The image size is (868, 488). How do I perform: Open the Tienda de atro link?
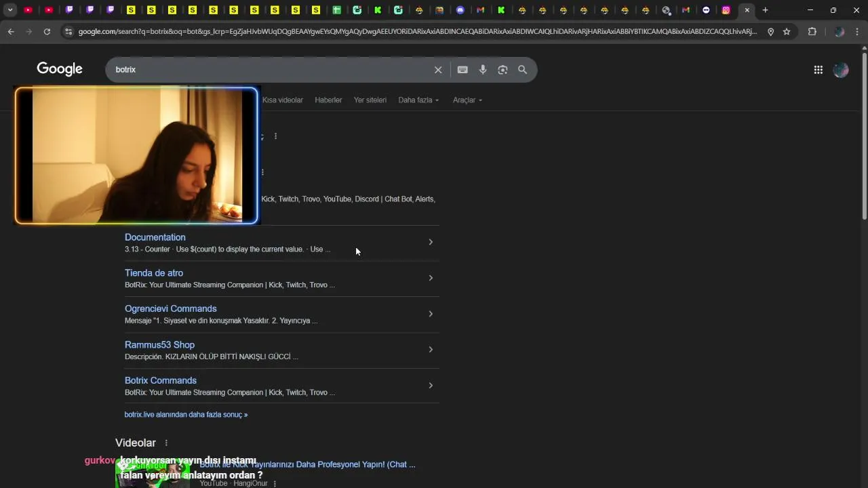154,273
